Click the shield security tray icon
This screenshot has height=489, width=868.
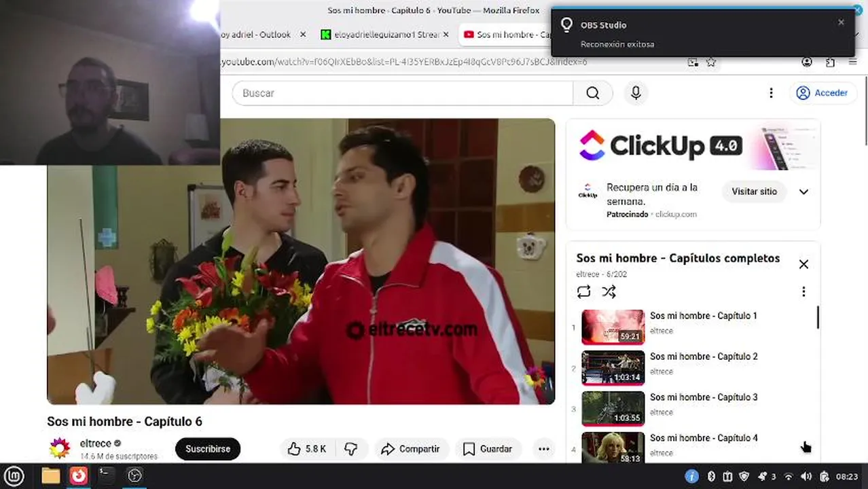click(x=744, y=476)
